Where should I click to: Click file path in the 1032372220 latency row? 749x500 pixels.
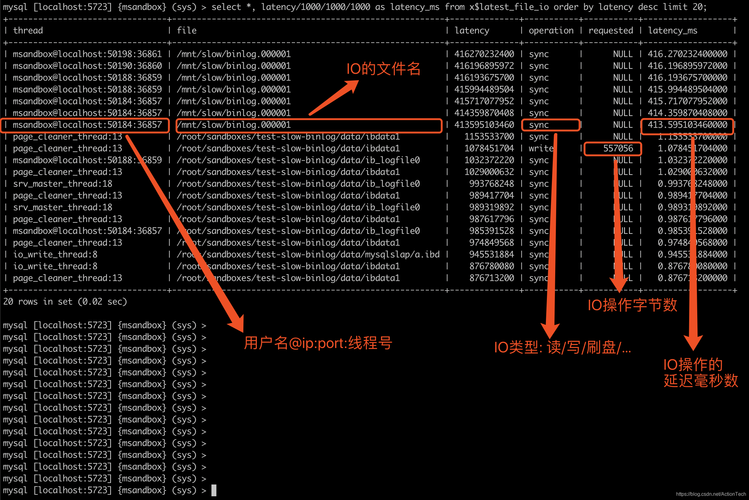pos(298,160)
